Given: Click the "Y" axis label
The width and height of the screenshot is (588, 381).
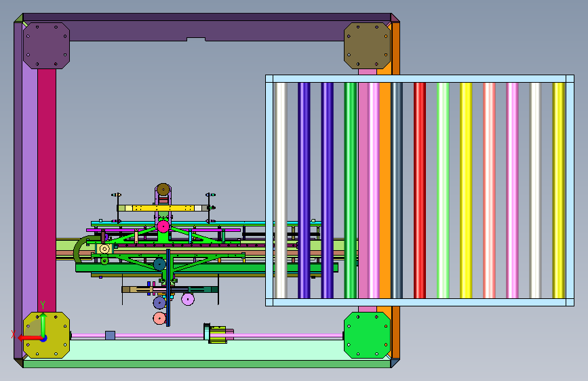Looking at the screenshot, I should coord(43,304).
